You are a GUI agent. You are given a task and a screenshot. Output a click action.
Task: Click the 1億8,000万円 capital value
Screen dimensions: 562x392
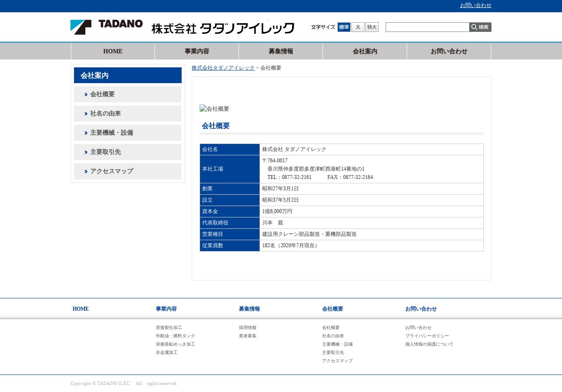(277, 211)
